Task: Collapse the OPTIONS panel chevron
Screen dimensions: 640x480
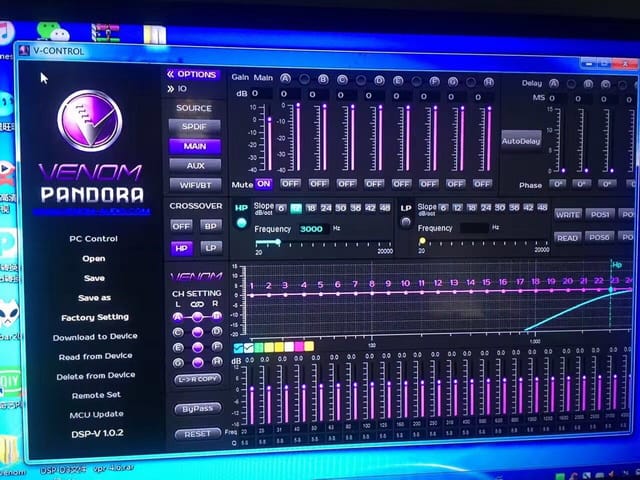Action: click(171, 74)
